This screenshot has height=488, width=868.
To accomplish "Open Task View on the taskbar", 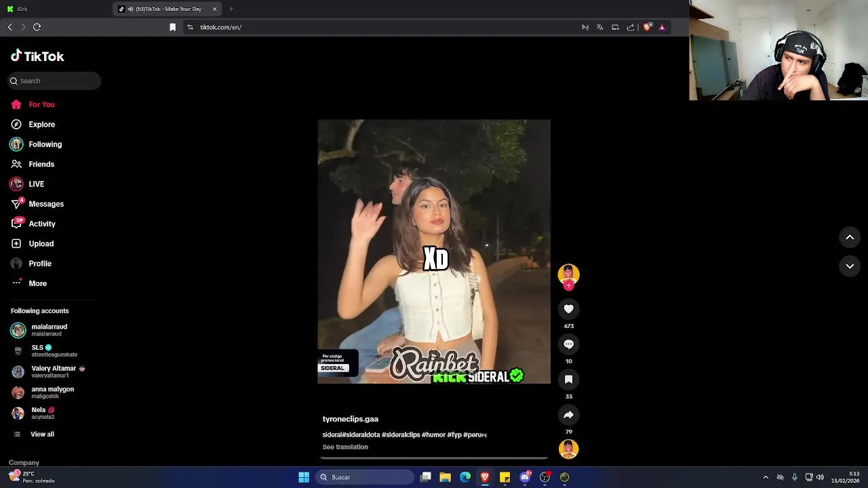I will click(x=426, y=477).
